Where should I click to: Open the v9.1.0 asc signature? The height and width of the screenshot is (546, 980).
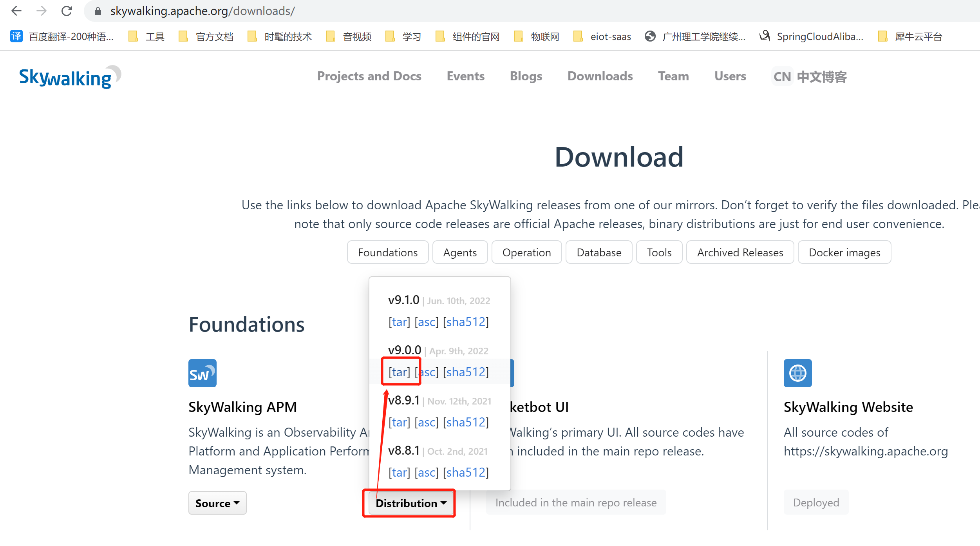tap(427, 322)
